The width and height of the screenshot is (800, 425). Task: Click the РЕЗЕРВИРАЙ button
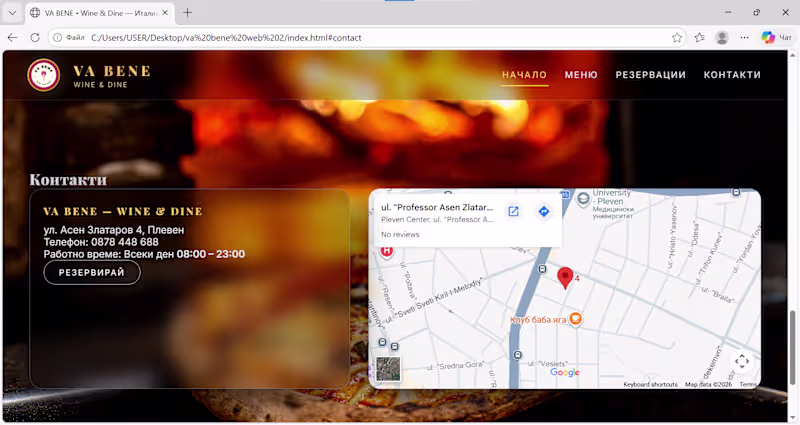coord(92,272)
